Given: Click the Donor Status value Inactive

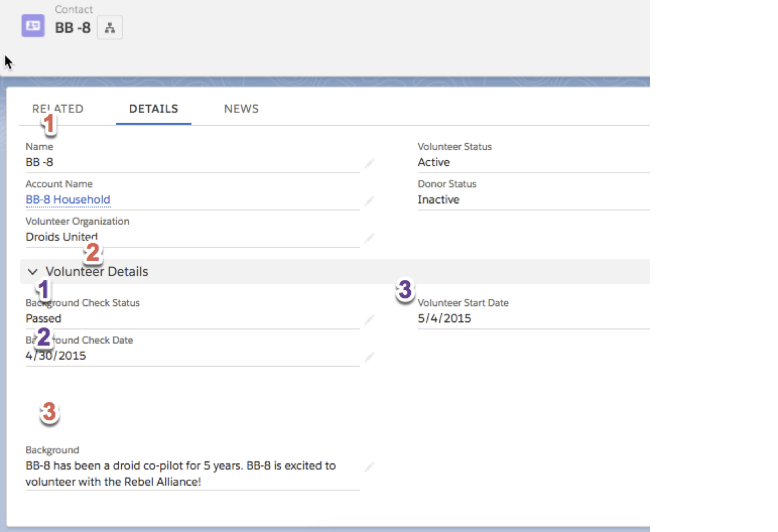Looking at the screenshot, I should [x=438, y=200].
